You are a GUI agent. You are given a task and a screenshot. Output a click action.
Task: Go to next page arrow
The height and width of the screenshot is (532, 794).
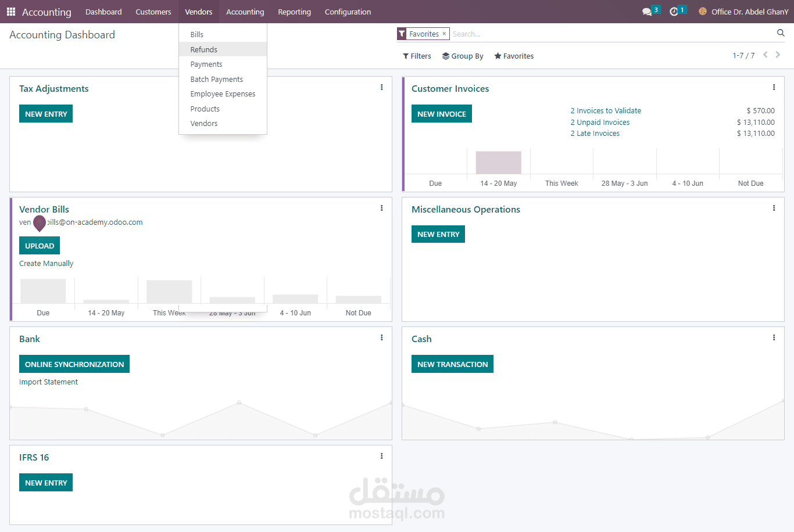click(x=778, y=55)
